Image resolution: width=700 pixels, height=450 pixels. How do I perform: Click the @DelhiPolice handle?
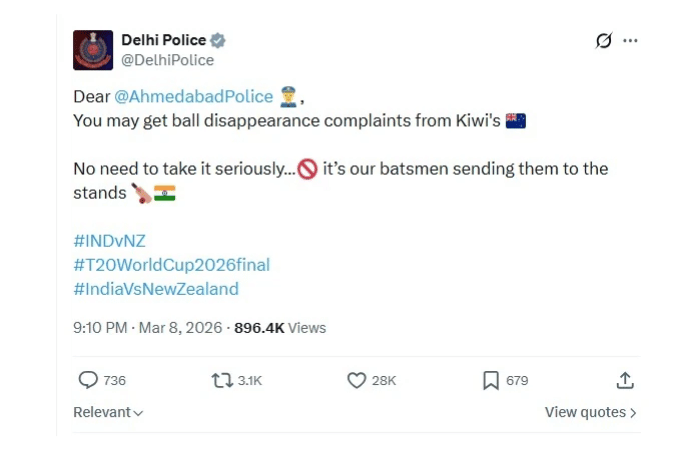(167, 60)
